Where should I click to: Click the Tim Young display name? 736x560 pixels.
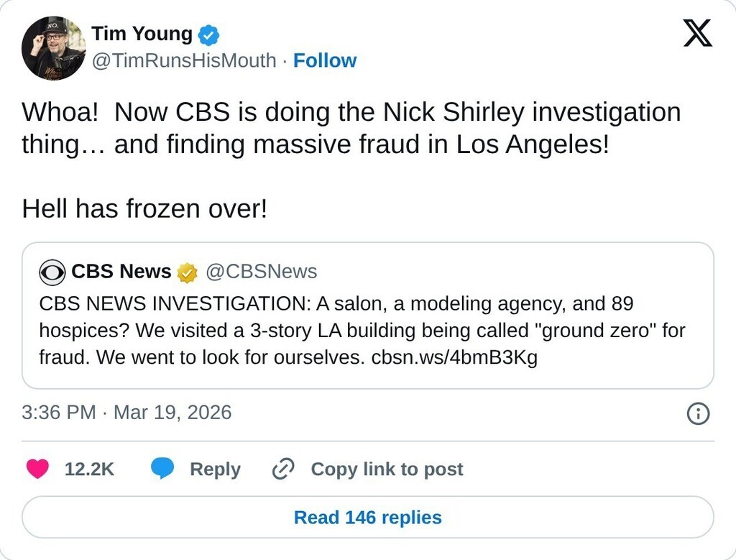[142, 34]
